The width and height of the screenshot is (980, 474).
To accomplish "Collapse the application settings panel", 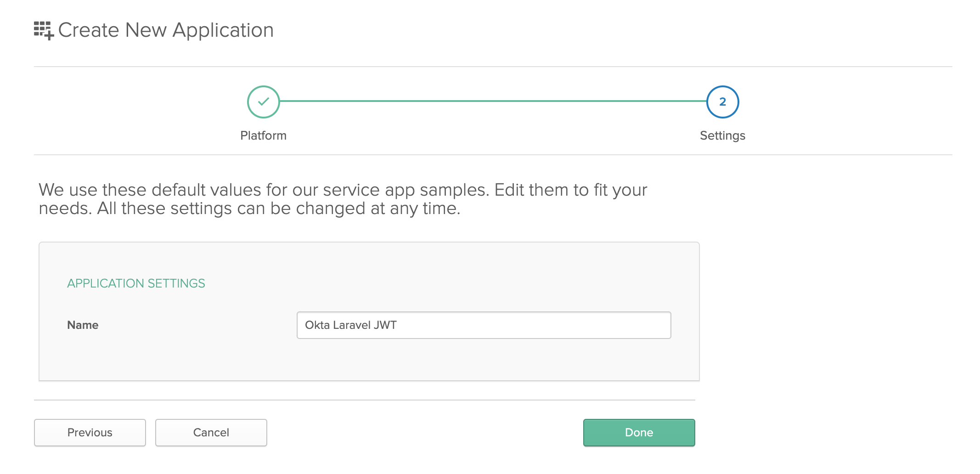I will coord(136,283).
